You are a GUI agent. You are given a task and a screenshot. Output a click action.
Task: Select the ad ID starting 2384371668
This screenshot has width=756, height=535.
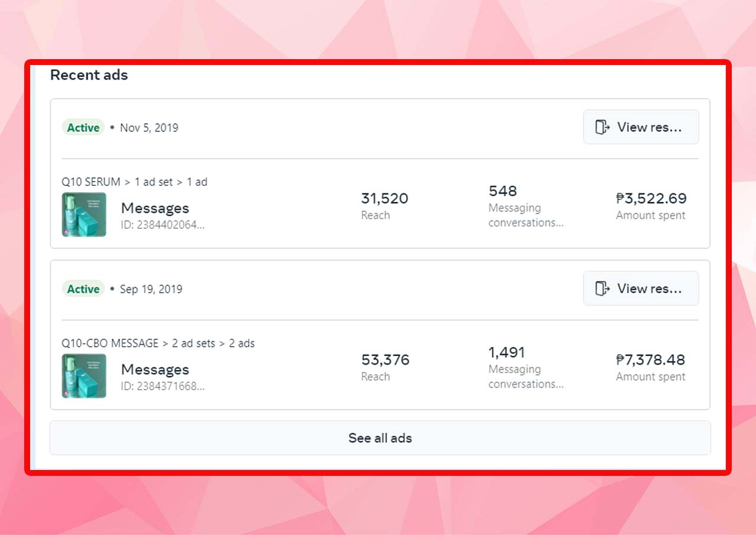(x=162, y=387)
